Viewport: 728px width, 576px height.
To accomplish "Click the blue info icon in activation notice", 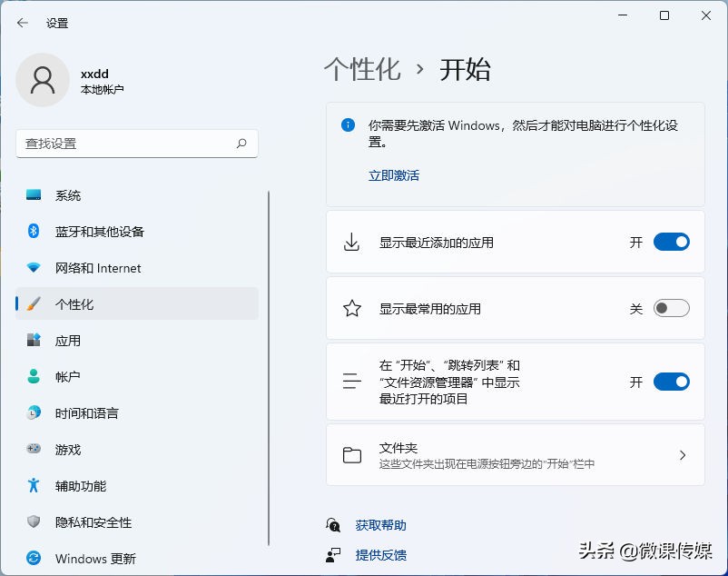I will pyautogui.click(x=348, y=125).
